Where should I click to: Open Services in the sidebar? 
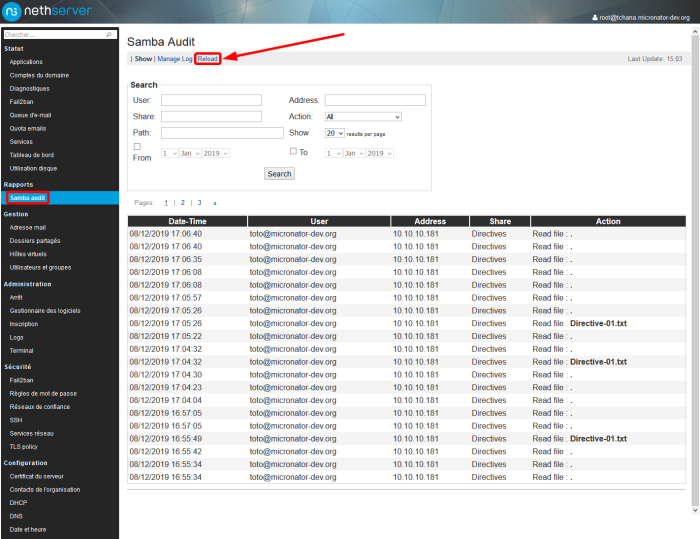(21, 142)
